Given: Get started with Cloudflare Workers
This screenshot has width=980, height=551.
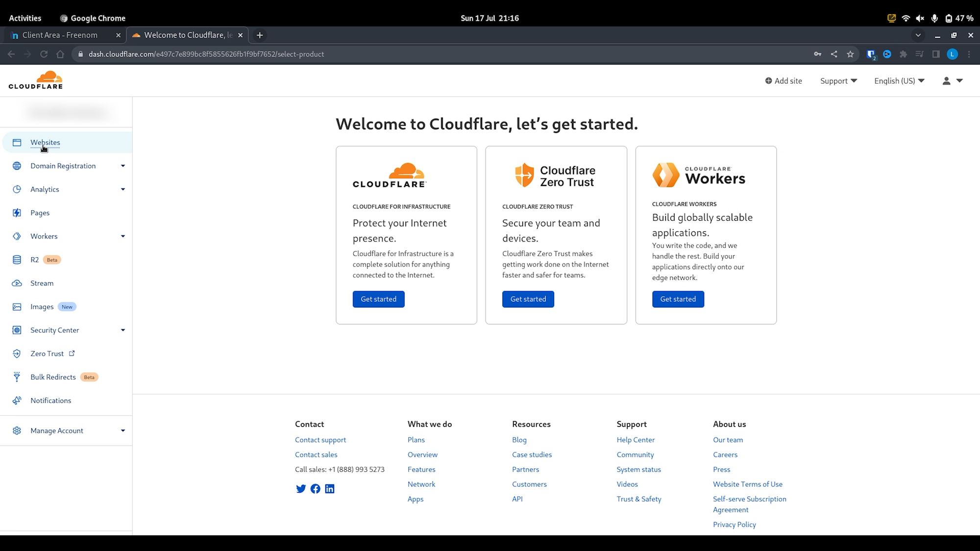Looking at the screenshot, I should (x=678, y=299).
